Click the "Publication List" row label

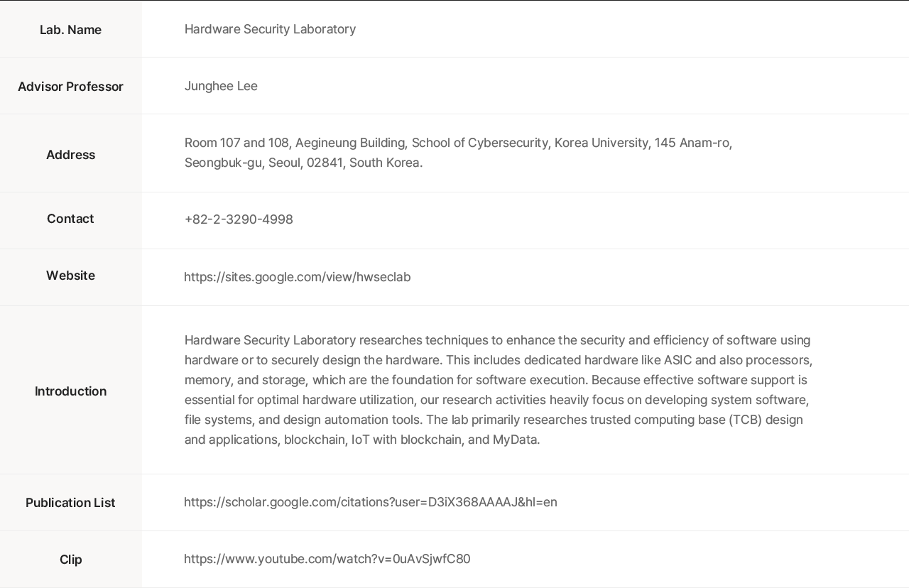tap(70, 503)
